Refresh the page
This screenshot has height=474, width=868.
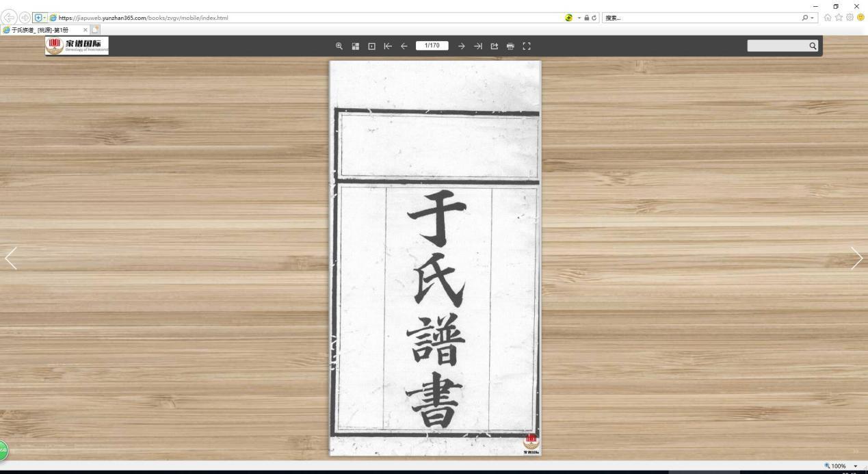click(x=594, y=18)
